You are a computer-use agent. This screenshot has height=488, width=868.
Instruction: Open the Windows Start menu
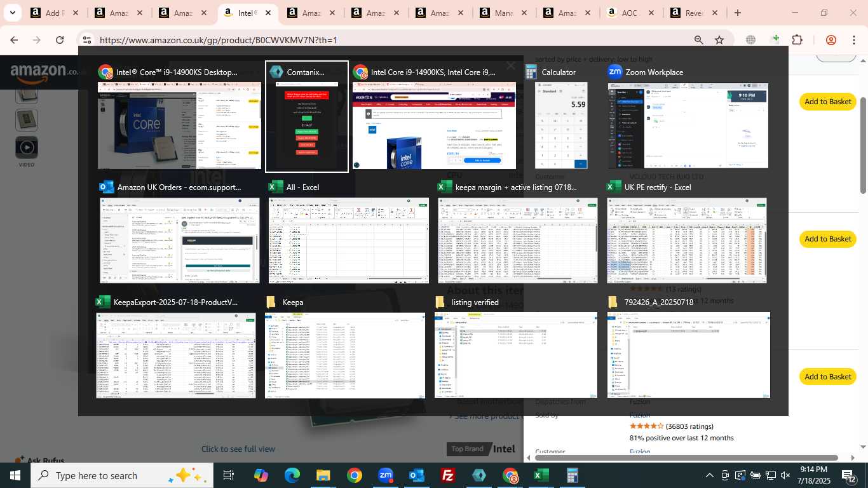click(x=15, y=475)
